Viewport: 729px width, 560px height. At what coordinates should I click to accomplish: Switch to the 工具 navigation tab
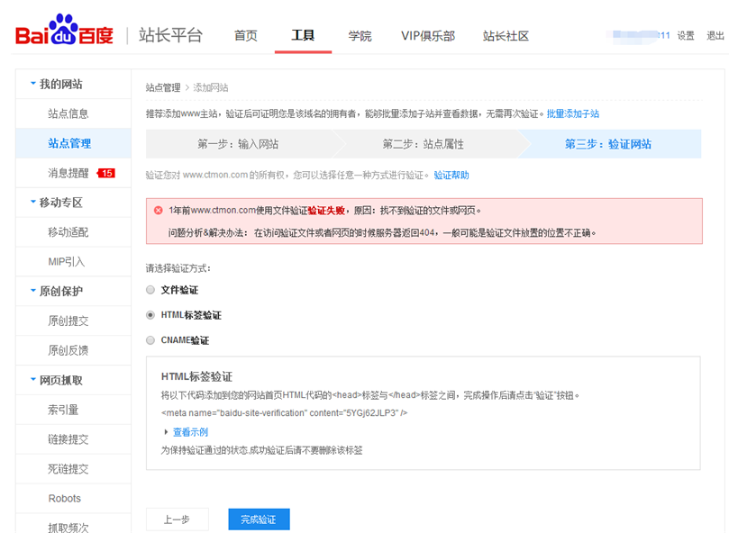pos(303,36)
